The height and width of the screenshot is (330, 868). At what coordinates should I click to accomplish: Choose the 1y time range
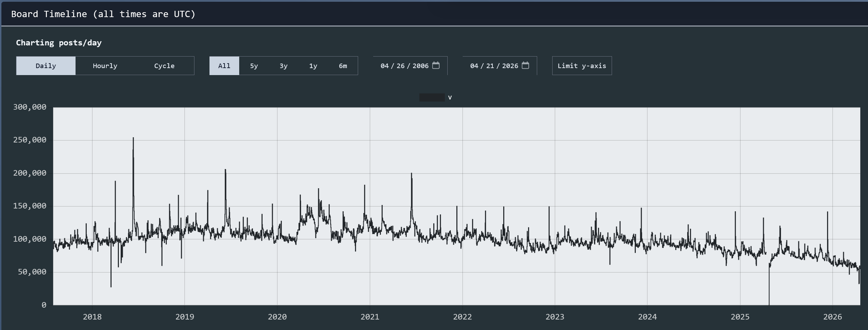tap(313, 66)
